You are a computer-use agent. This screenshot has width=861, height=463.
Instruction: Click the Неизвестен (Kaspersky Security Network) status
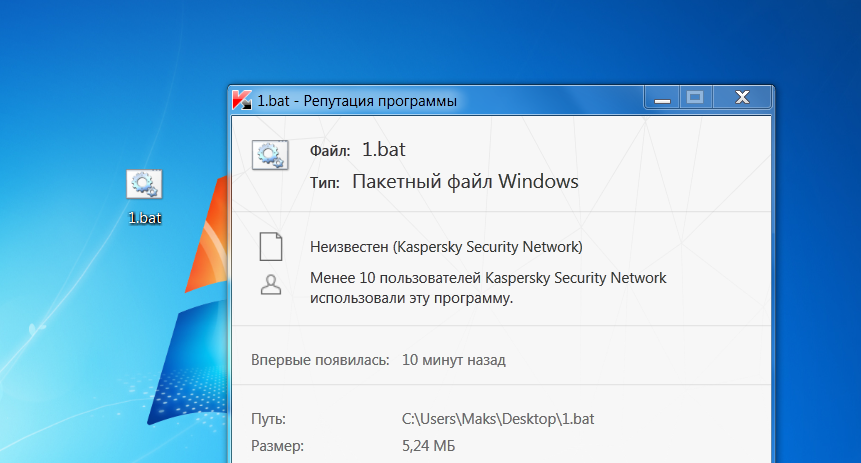446,246
